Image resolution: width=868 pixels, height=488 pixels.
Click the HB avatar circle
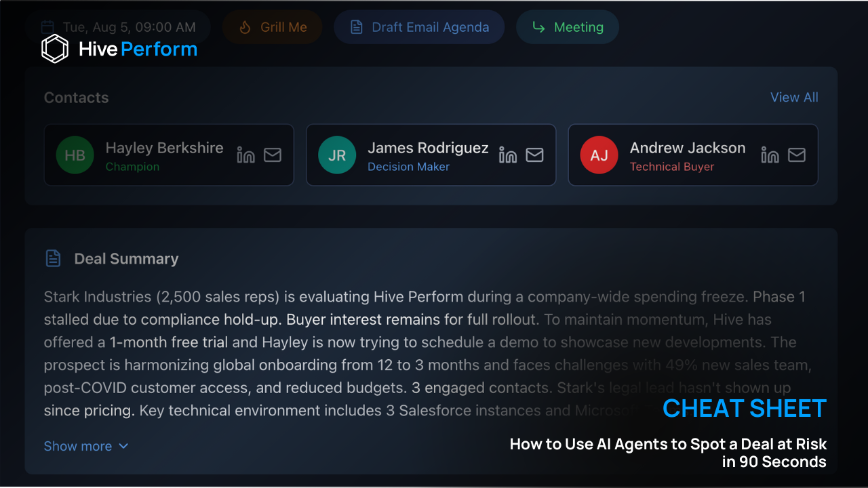coord(75,155)
